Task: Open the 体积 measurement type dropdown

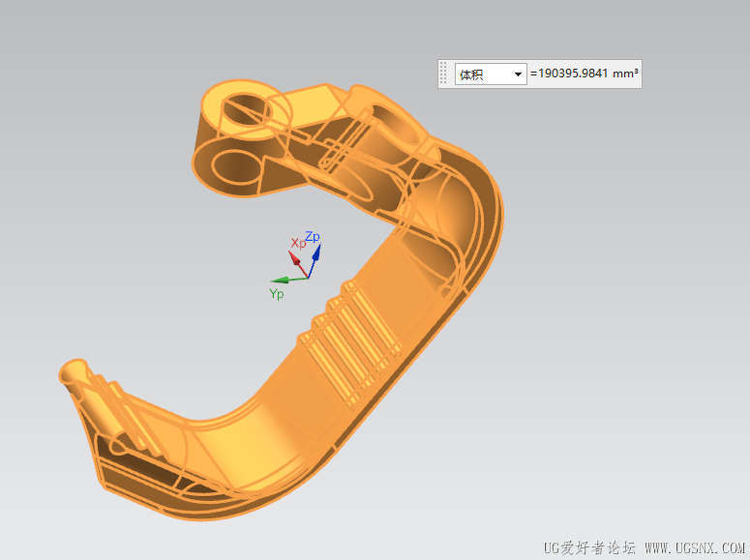Action: pos(491,74)
